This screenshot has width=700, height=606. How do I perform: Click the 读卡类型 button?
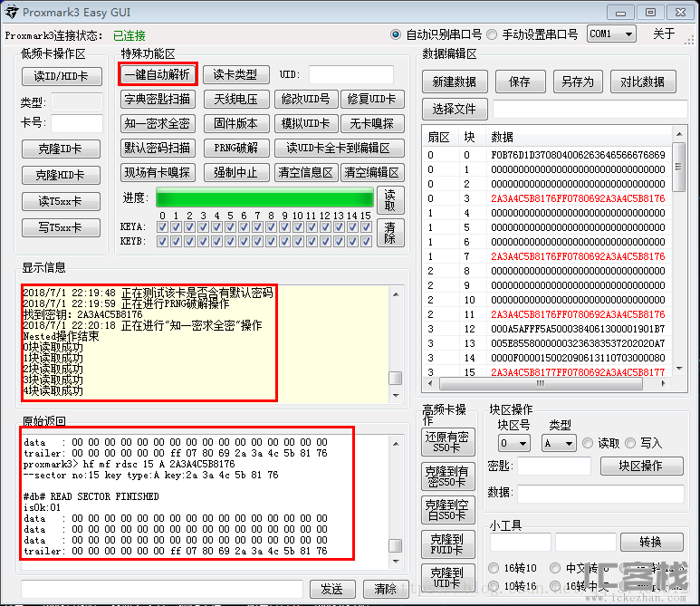[235, 74]
